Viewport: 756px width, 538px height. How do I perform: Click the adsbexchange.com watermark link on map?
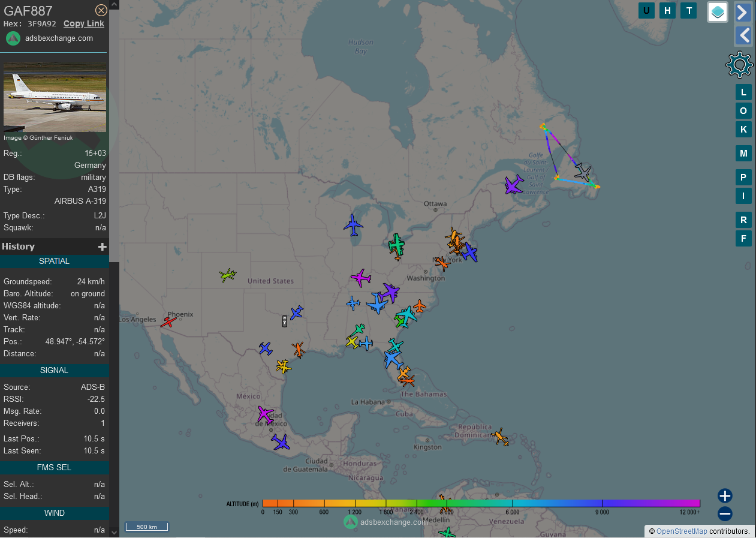(x=386, y=522)
